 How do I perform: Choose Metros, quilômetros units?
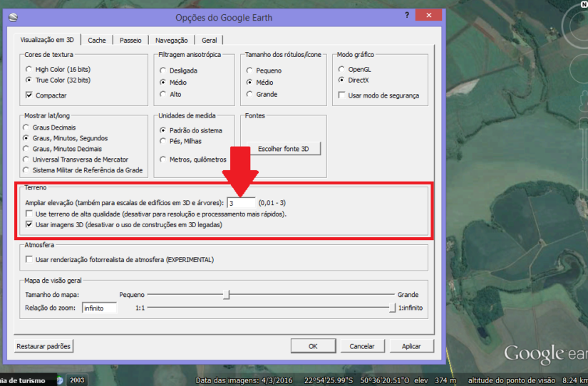pos(193,160)
